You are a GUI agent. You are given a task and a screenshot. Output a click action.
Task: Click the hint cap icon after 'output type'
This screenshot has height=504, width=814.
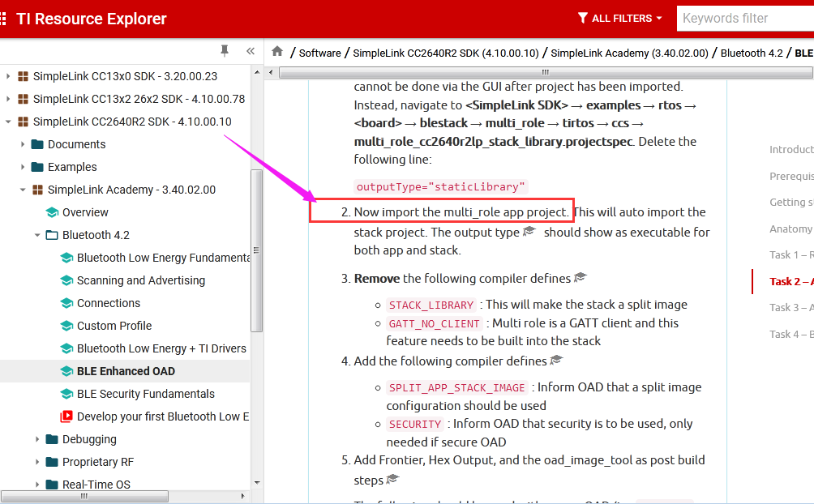pos(529,231)
